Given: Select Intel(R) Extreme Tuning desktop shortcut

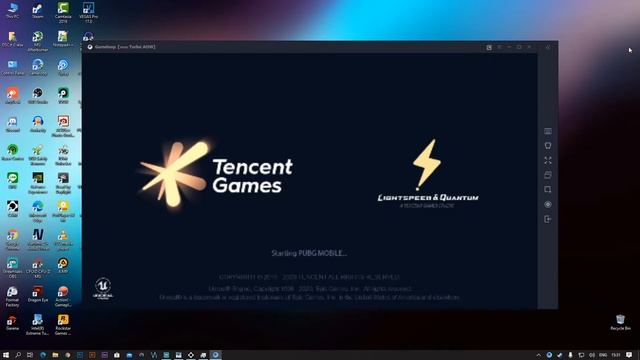Looking at the screenshot, I should tap(38, 325).
